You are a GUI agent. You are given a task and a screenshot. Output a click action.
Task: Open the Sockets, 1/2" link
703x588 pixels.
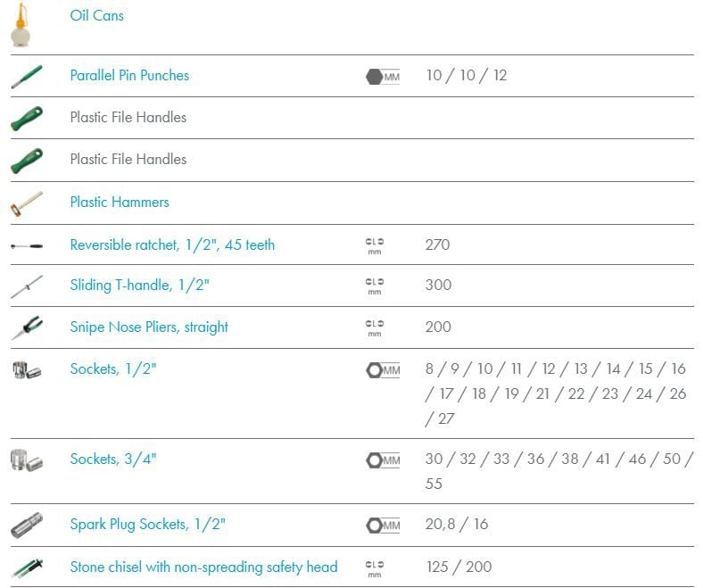[113, 369]
